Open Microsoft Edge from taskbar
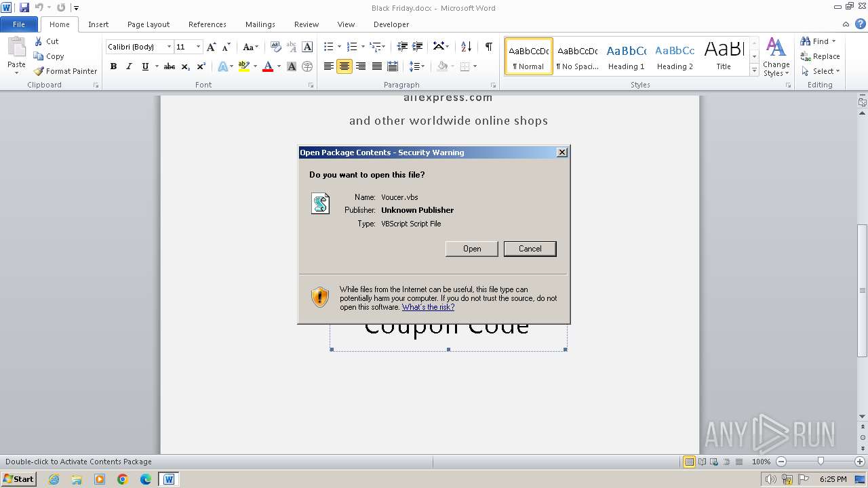The height and width of the screenshot is (488, 868). [x=146, y=479]
